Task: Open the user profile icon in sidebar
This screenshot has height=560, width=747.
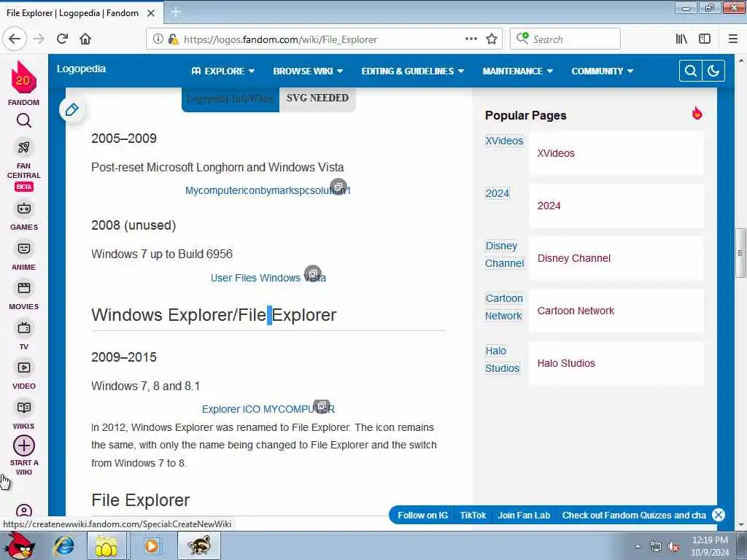Action: point(24,511)
